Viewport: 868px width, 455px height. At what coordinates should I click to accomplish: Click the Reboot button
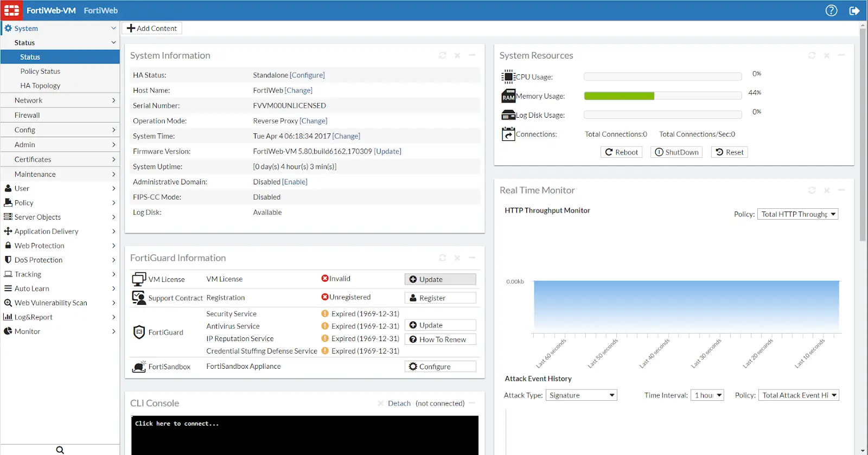[x=621, y=152]
